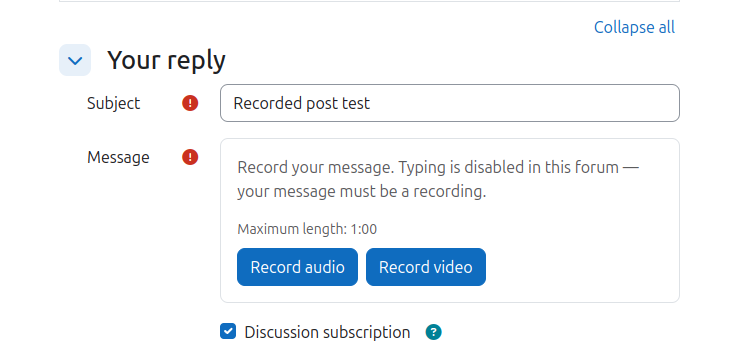Click the Discussion subscription label text

tap(327, 332)
